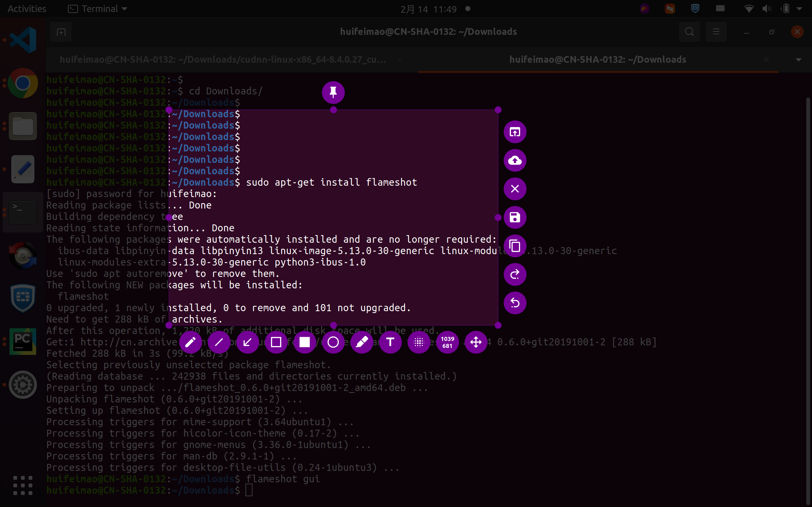812x507 pixels.
Task: Activate the pixelate blur tool
Action: (x=419, y=342)
